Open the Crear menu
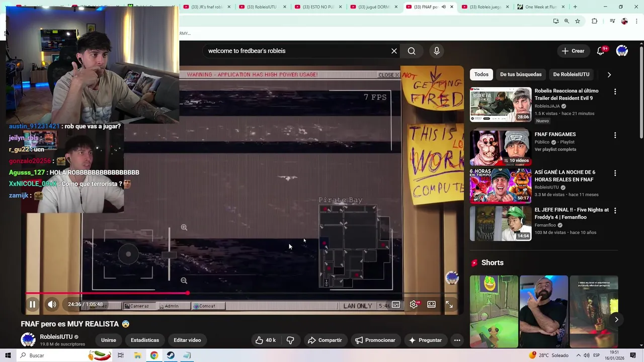Screen dimensions: 644x362 573,51
